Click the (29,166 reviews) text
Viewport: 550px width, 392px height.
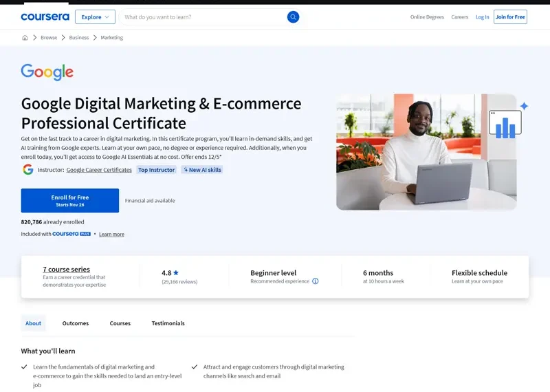(179, 281)
